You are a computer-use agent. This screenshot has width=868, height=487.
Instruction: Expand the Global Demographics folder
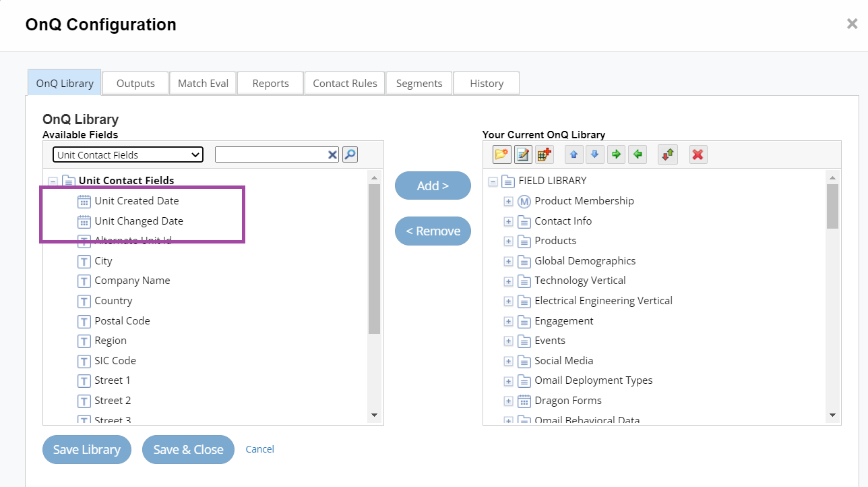coord(509,261)
